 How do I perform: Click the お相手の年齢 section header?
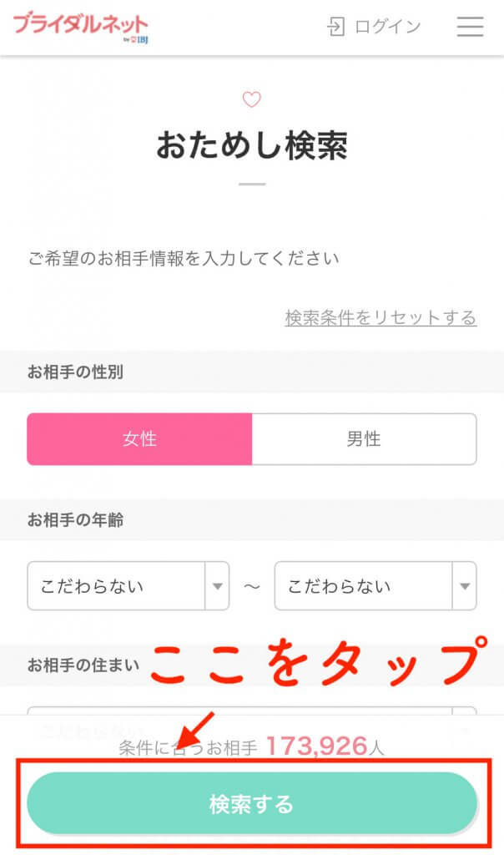(x=75, y=519)
